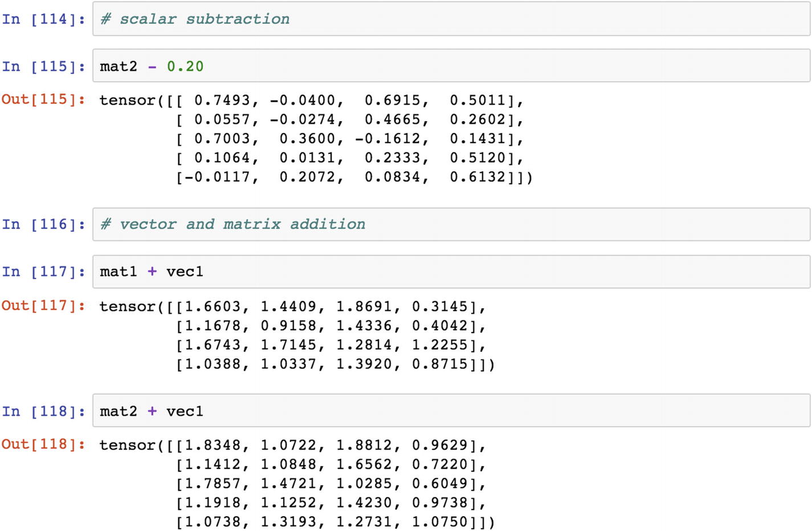Click the 'mat1 + vec1' code cell

tap(451, 271)
